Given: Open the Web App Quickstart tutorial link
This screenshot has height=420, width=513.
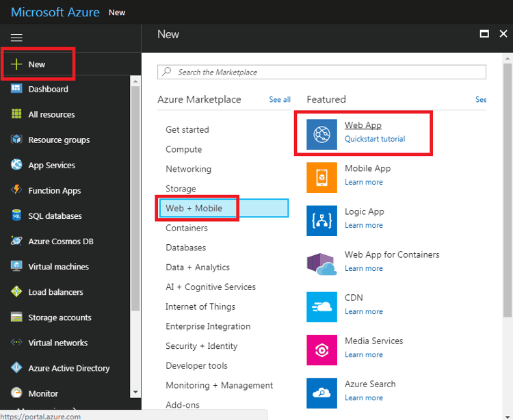Looking at the screenshot, I should 375,139.
